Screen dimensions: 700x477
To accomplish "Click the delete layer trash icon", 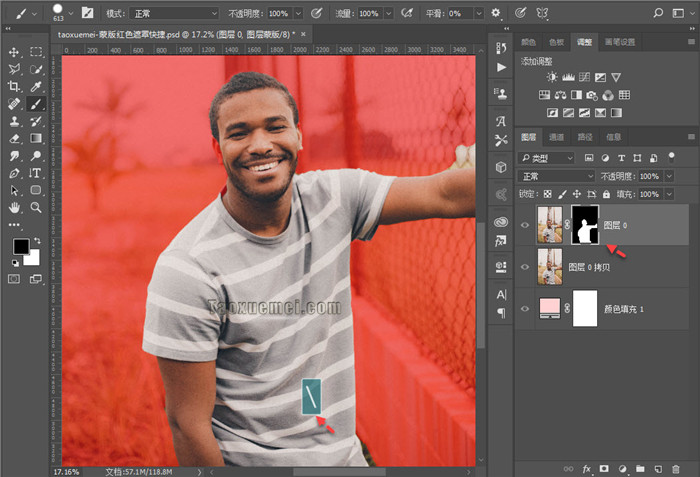I will tap(677, 467).
